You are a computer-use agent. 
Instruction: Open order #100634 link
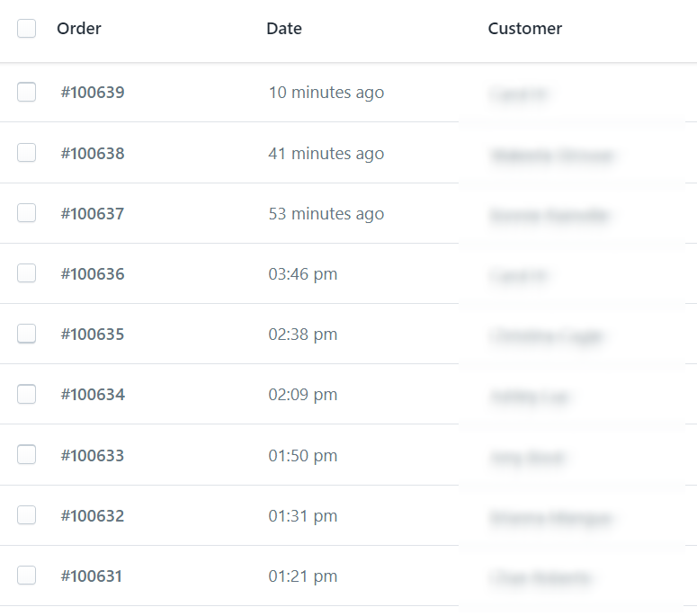click(x=93, y=395)
